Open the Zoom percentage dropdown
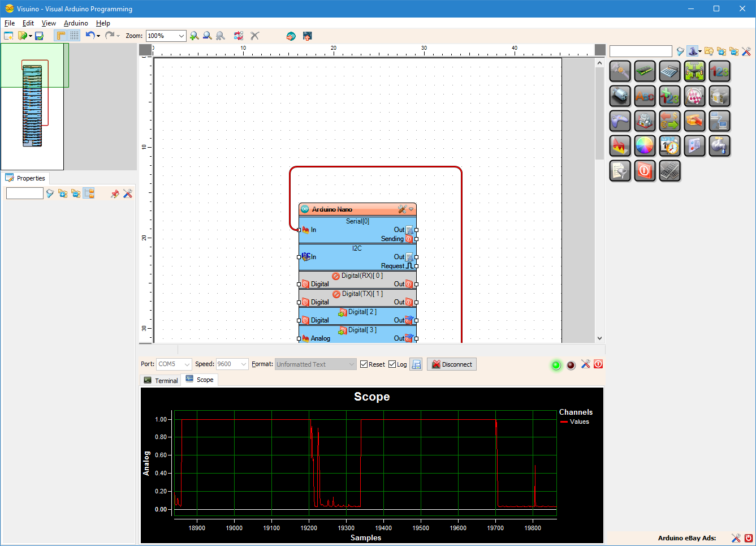 tap(182, 35)
